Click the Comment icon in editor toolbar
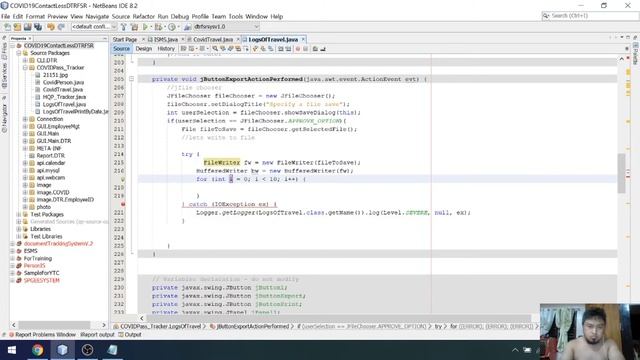This screenshot has width=640, height=360. click(x=315, y=49)
